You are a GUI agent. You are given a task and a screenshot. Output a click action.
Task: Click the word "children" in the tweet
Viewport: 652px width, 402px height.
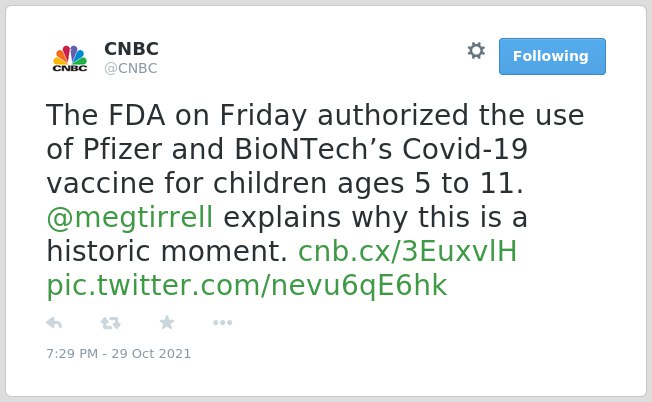tap(270, 183)
